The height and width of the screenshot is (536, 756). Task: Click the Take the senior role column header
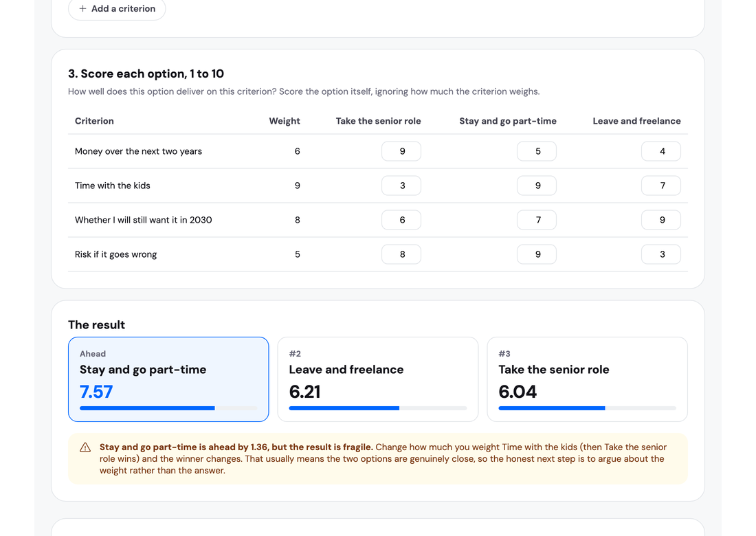(379, 121)
